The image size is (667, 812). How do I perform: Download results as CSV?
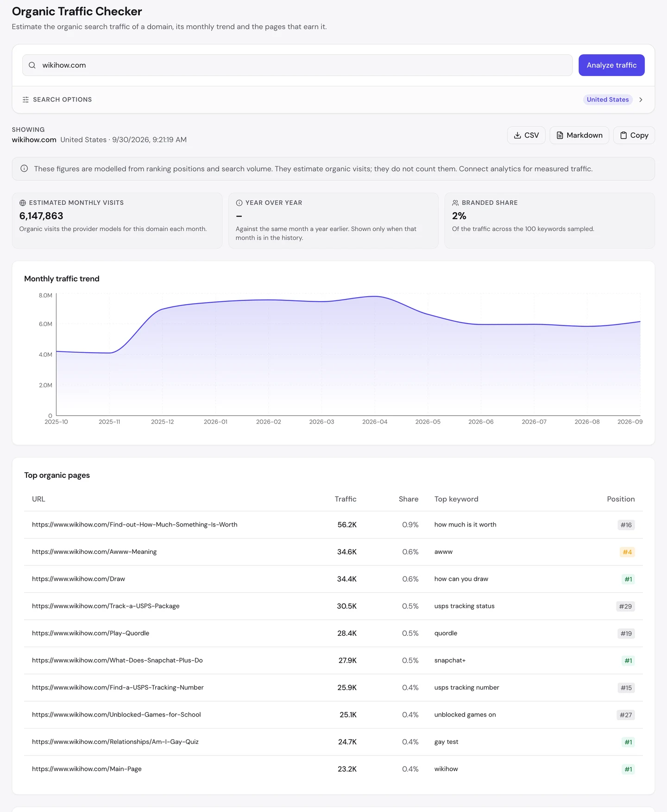pos(526,135)
